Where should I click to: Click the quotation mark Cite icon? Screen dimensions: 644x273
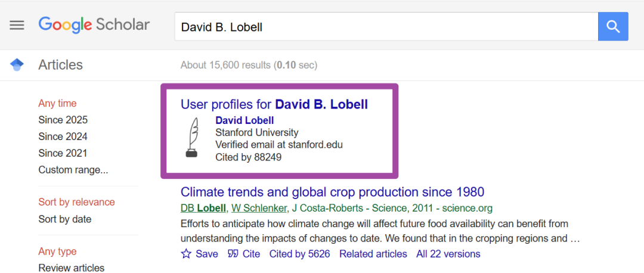(x=233, y=254)
